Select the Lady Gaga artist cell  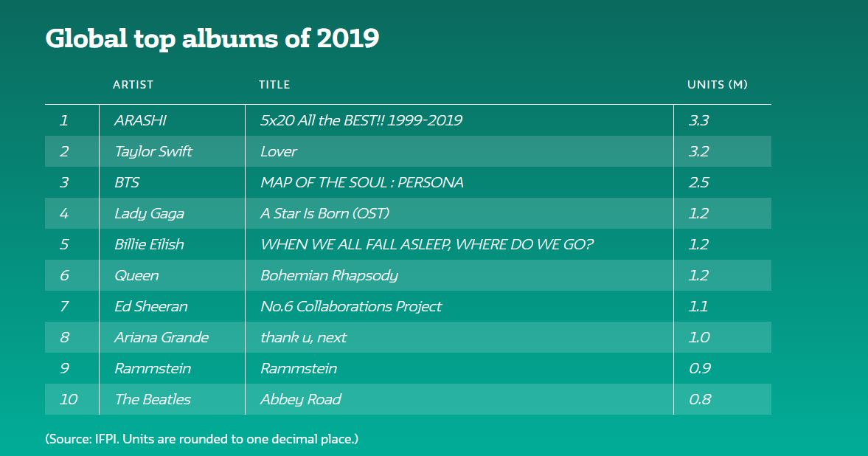[149, 213]
